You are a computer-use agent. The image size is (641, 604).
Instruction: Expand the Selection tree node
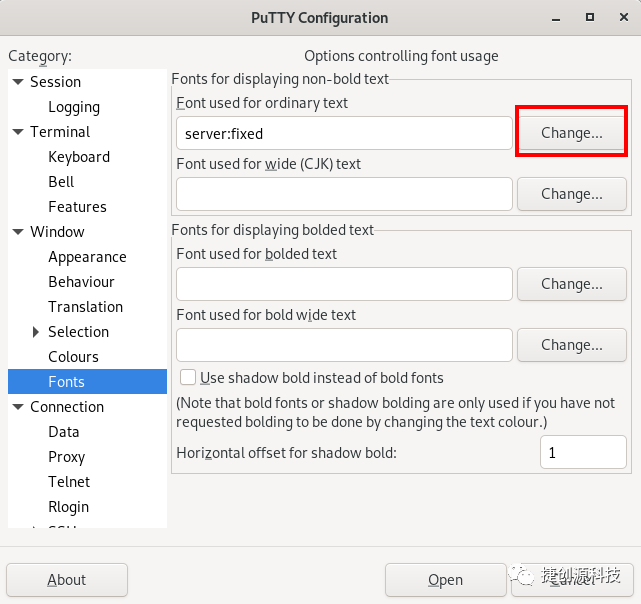[x=36, y=332]
